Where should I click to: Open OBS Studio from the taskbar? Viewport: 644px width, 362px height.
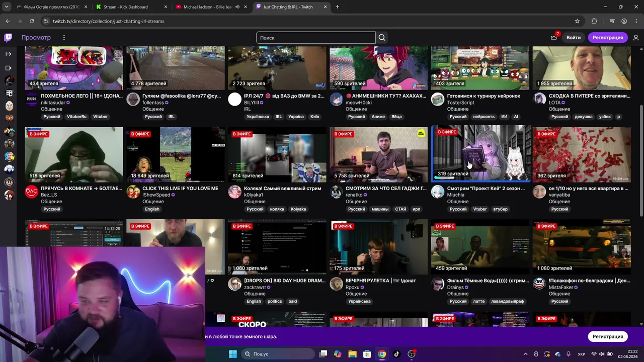pyautogui.click(x=412, y=354)
